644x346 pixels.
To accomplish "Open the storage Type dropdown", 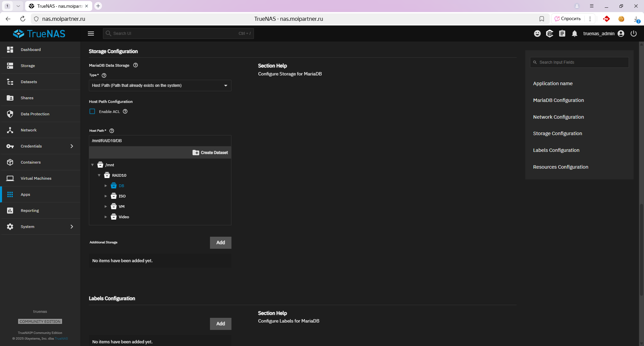I will 160,85.
